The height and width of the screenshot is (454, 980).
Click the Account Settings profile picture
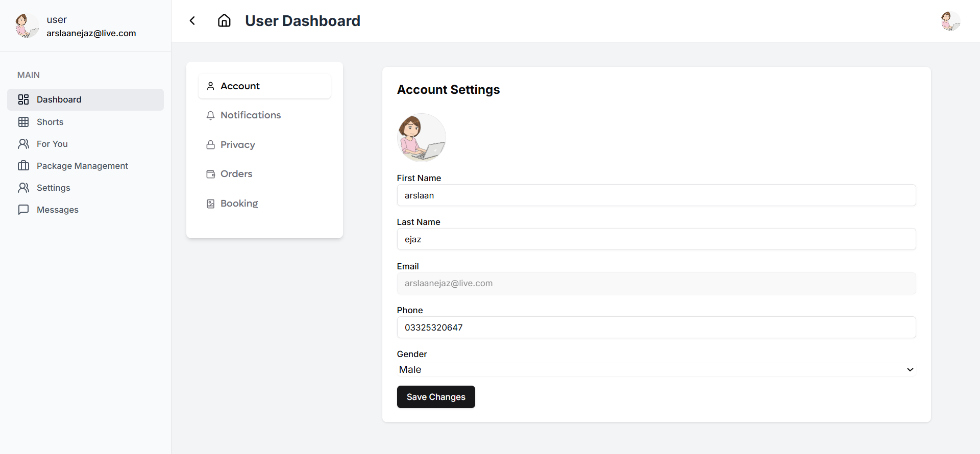tap(421, 138)
